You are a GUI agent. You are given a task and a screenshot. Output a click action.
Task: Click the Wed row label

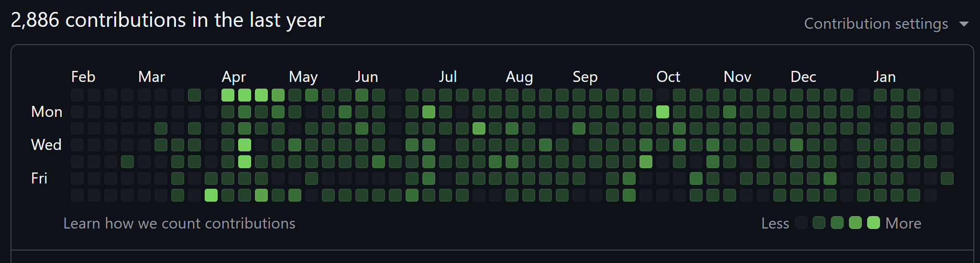point(46,145)
